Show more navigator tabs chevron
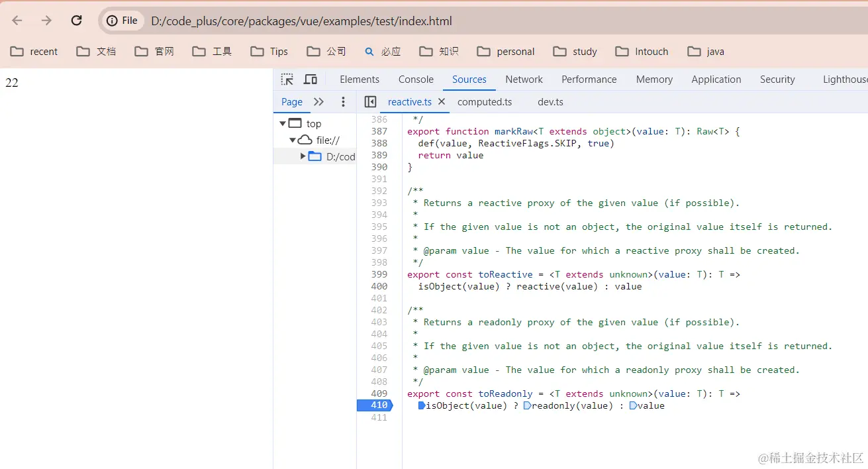868x469 pixels. [x=318, y=102]
